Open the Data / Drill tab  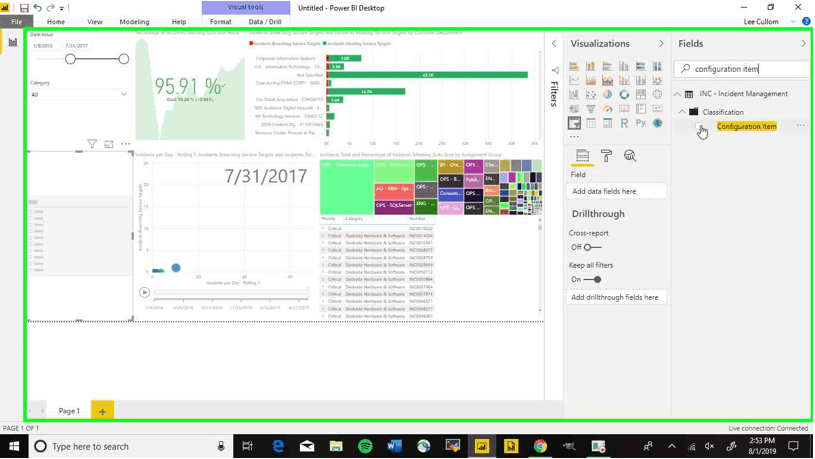pos(265,22)
